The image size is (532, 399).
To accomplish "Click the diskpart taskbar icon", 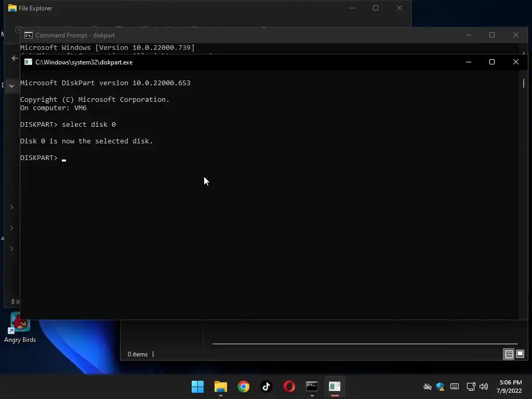I will (x=335, y=387).
